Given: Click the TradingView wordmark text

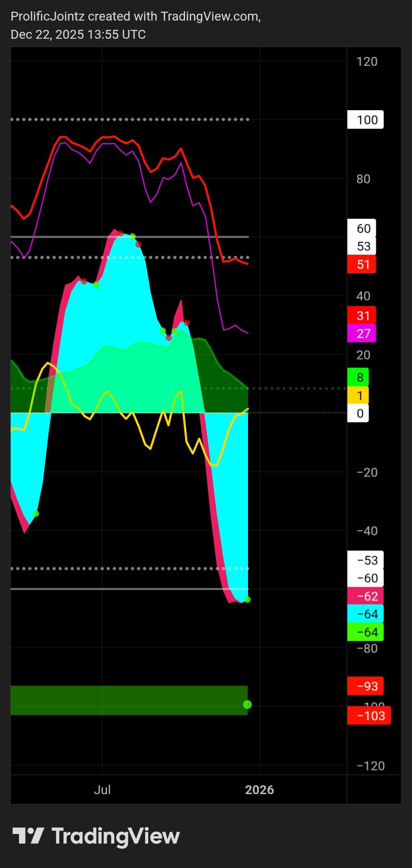Looking at the screenshot, I should click(x=116, y=836).
